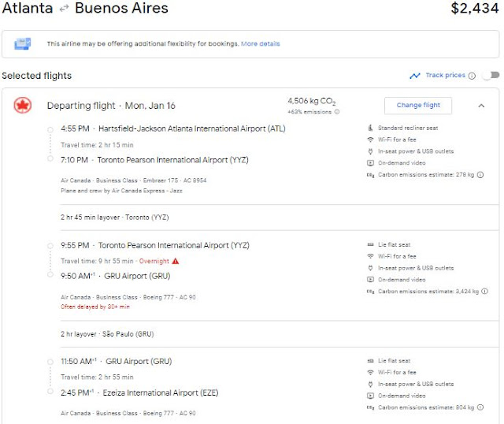Click power outlet icon for GRU–EZE leg

[x=370, y=384]
